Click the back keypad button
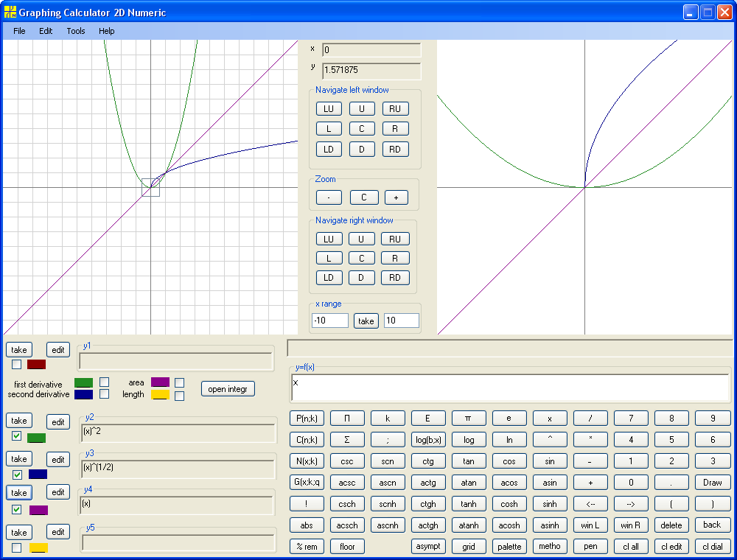This screenshot has height=560, width=737. pyautogui.click(x=713, y=525)
